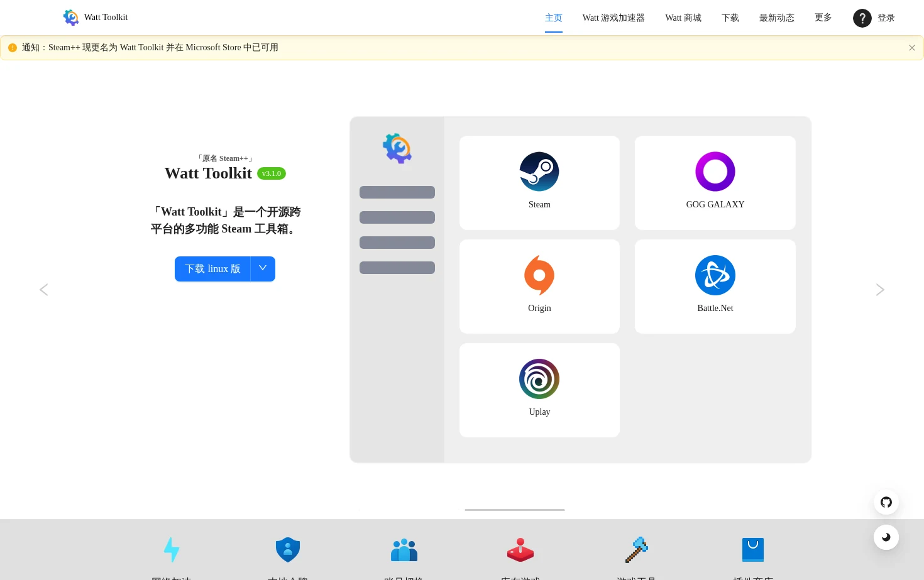Image resolution: width=924 pixels, height=580 pixels.
Task: Click the gear logo in preview sidebar
Action: (397, 148)
